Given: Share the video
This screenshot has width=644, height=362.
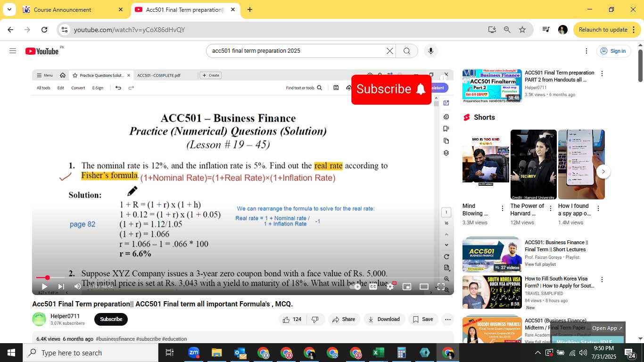Looking at the screenshot, I should (x=344, y=319).
